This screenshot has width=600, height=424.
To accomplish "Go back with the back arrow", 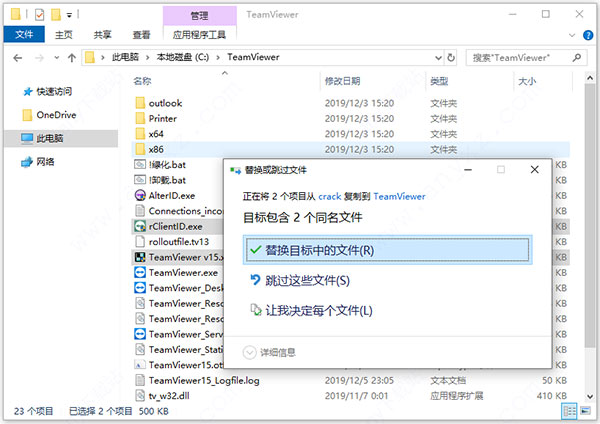I will point(18,58).
